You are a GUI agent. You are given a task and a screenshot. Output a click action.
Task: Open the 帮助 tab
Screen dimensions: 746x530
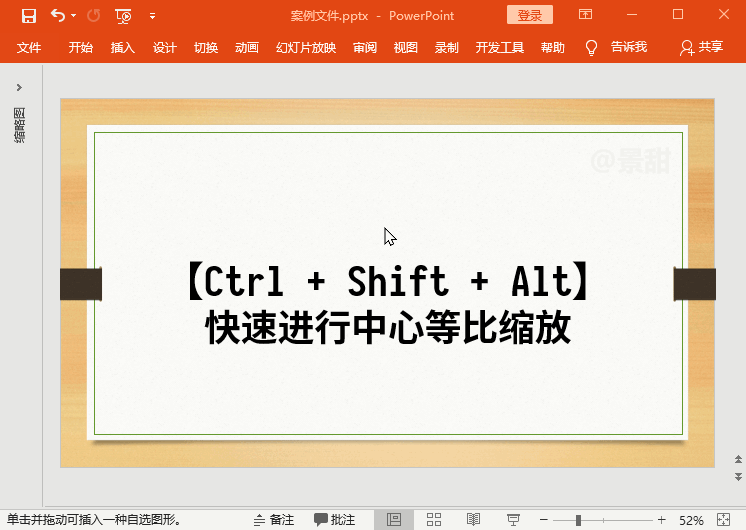[x=553, y=48]
